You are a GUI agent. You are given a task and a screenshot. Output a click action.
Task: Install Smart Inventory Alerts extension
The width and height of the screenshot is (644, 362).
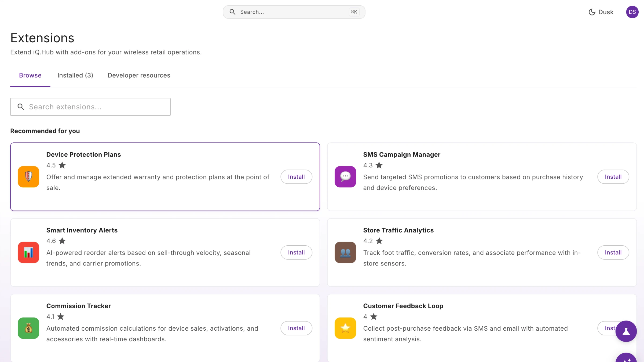[296, 252]
